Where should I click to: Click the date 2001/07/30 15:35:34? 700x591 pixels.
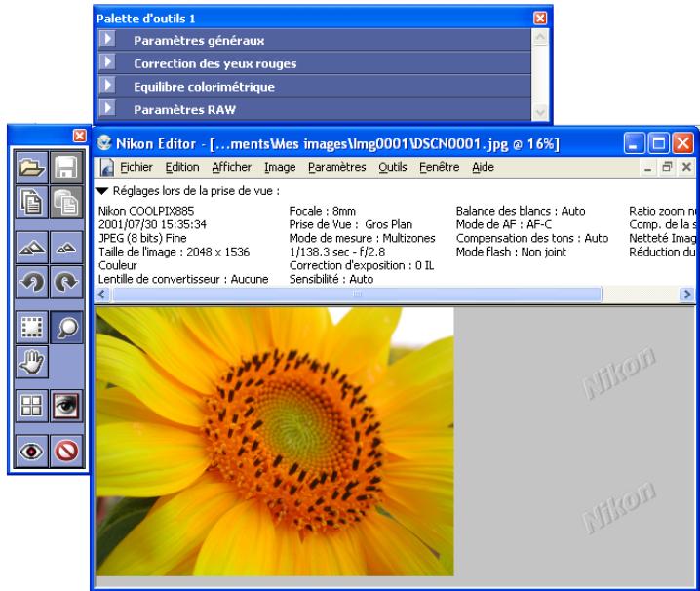[152, 224]
